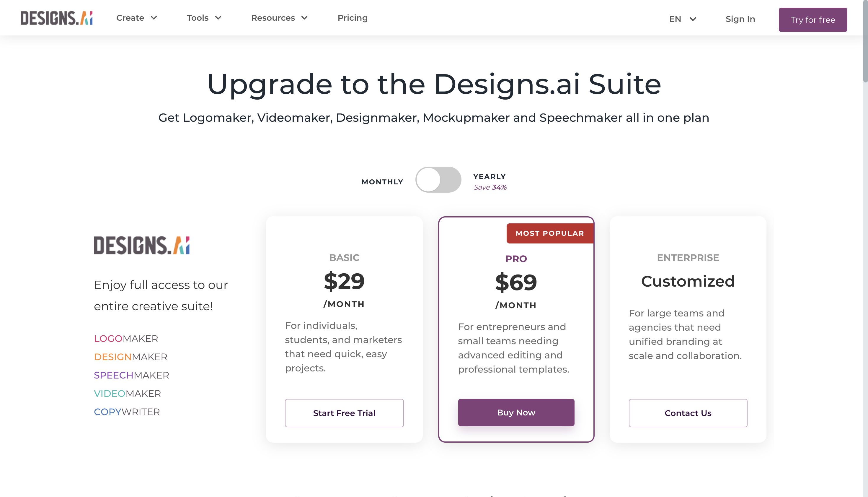Click the VIDEOMAKER colorful icon

click(128, 393)
